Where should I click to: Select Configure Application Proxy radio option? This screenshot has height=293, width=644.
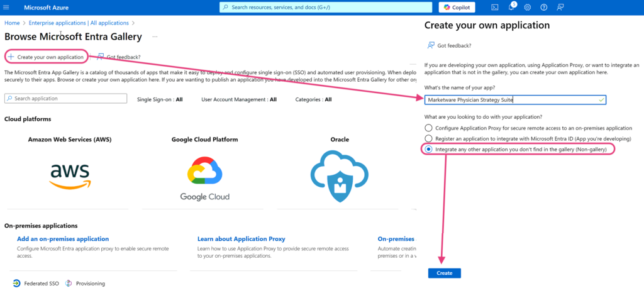tap(428, 128)
